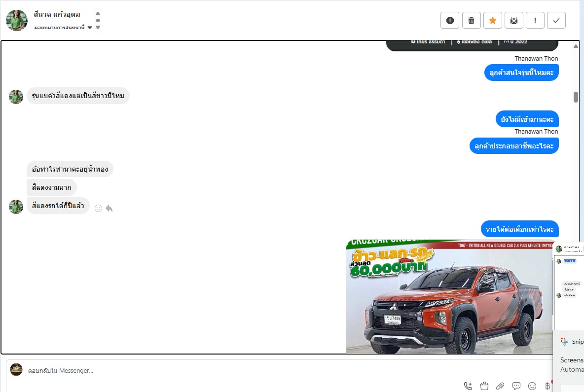Open the มอบหมายการสนทนานี้ assignment dropdown
This screenshot has width=584, height=392.
click(x=63, y=27)
